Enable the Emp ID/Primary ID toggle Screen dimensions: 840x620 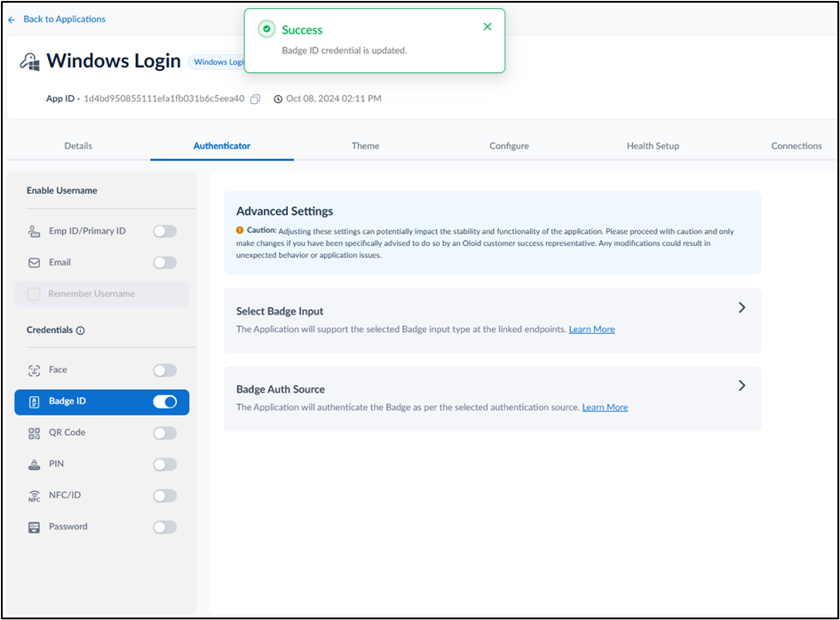(165, 232)
